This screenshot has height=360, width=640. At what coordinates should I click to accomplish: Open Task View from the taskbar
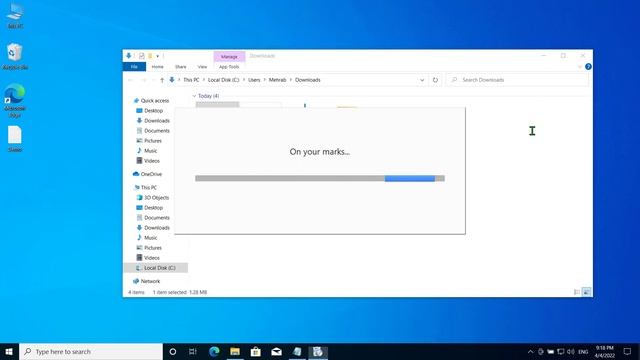(x=193, y=351)
